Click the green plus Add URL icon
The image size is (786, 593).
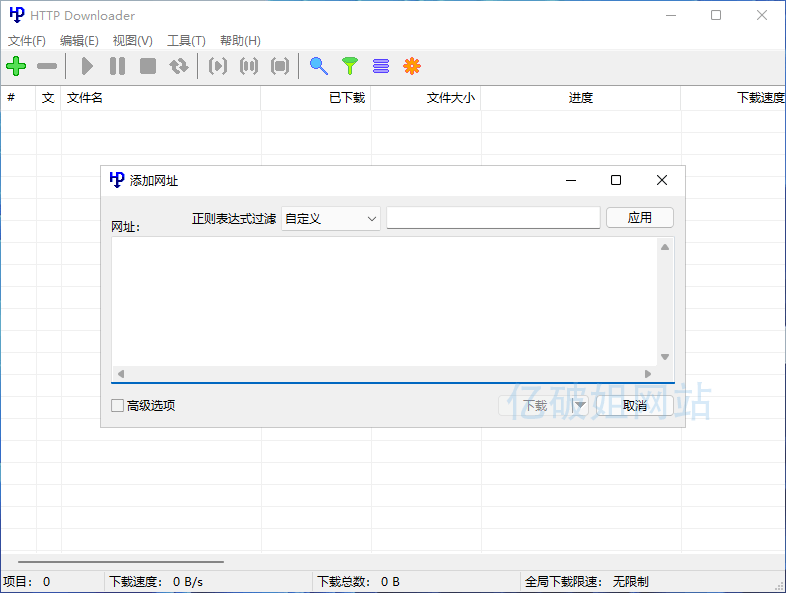[x=16, y=66]
